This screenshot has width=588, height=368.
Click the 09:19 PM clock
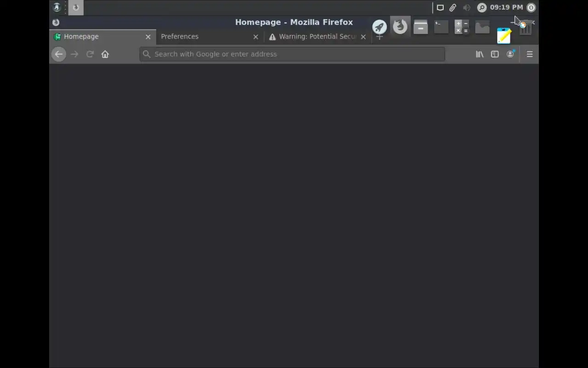pyautogui.click(x=506, y=7)
